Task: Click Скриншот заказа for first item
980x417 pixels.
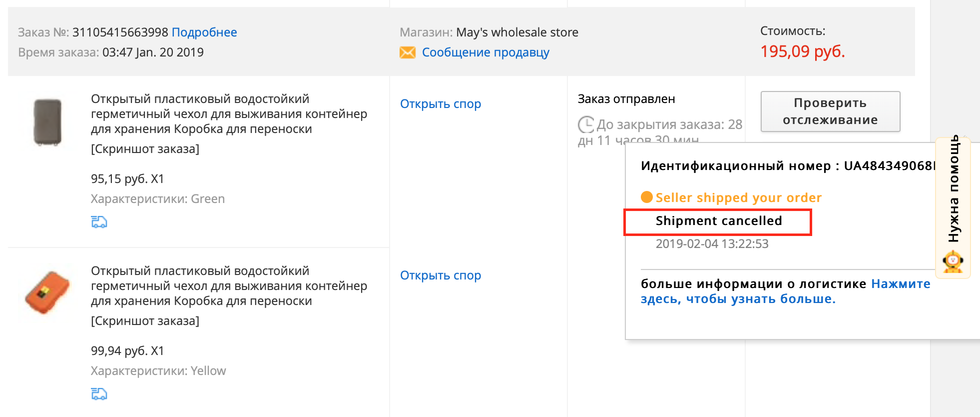Action: pos(145,149)
